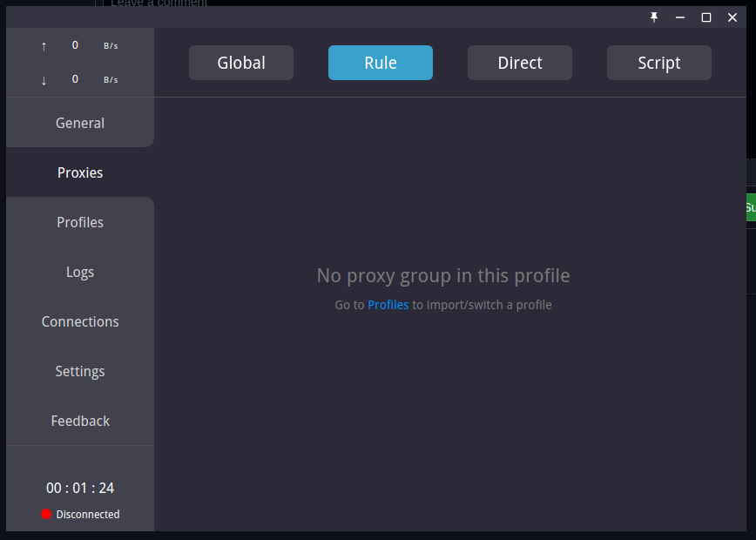Click the upload speed arrow indicator

43,45
